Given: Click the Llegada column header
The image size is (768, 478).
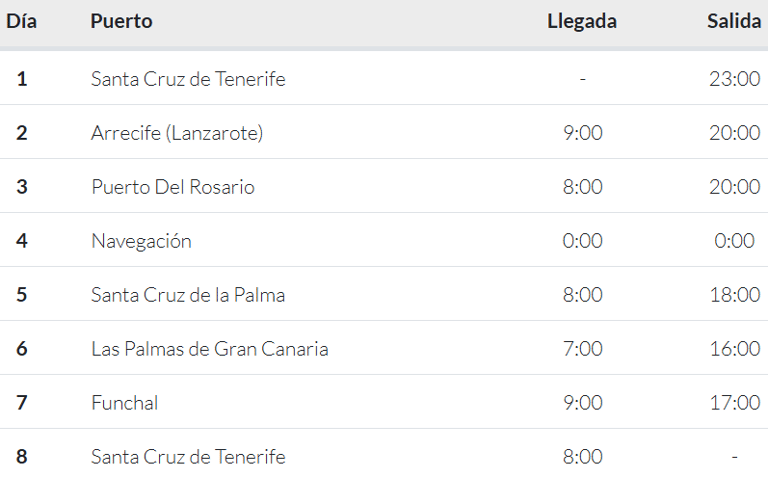Looking at the screenshot, I should pyautogui.click(x=582, y=21).
